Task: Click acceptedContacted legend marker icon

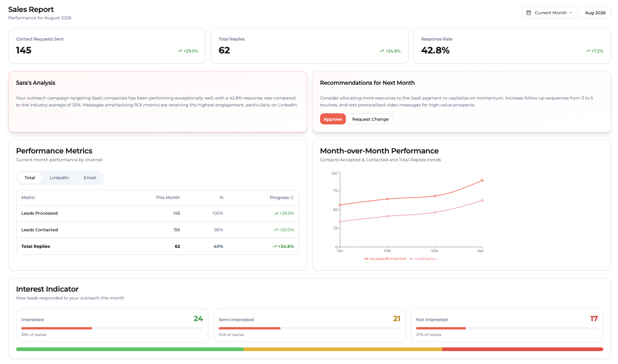Action: click(366, 259)
